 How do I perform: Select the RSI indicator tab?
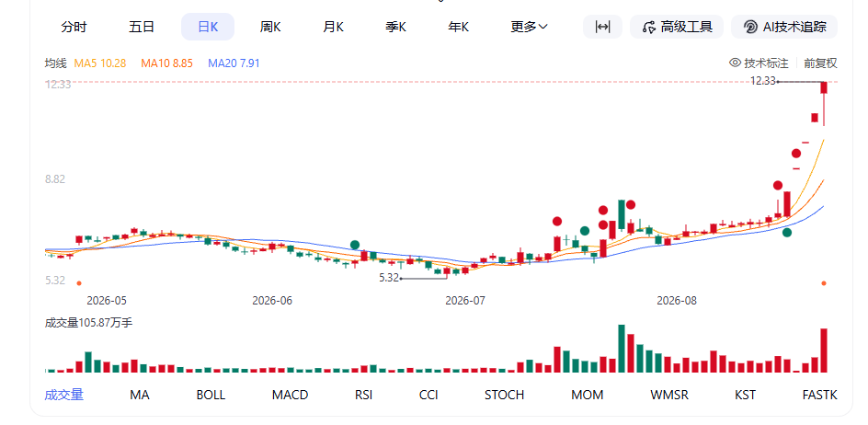(x=363, y=395)
